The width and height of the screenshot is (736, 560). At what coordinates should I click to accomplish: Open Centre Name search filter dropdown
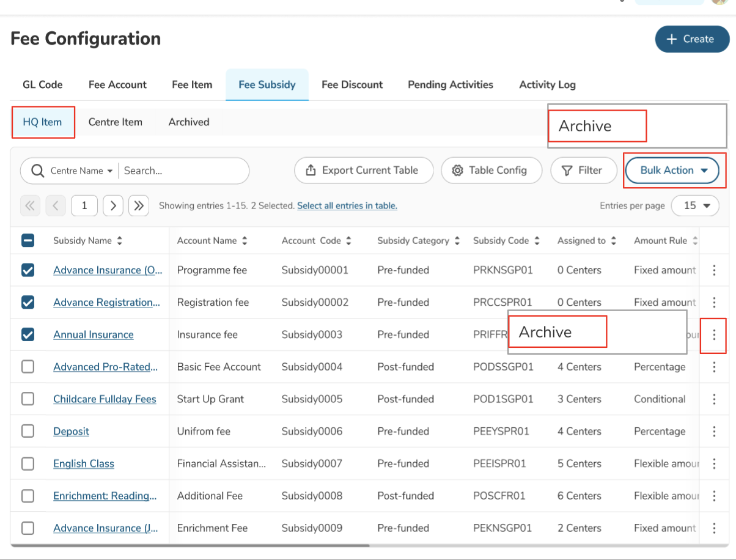(82, 171)
